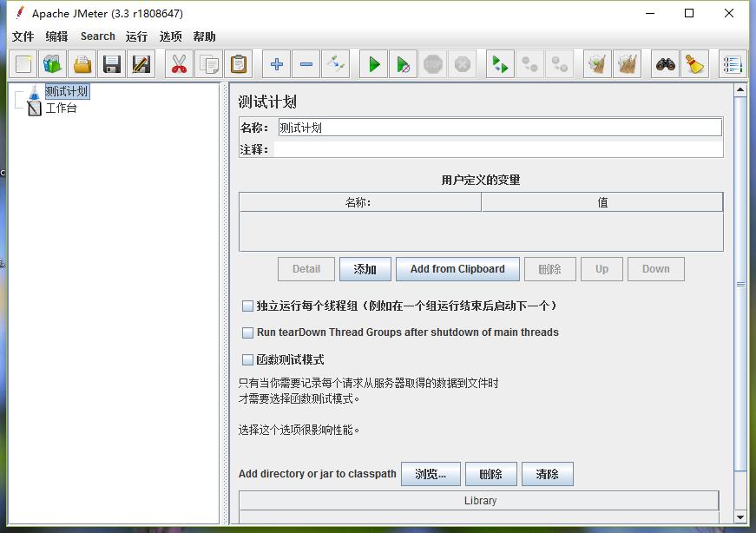This screenshot has height=533, width=756.
Task: Click the Paste clipboard icon
Action: 238,64
